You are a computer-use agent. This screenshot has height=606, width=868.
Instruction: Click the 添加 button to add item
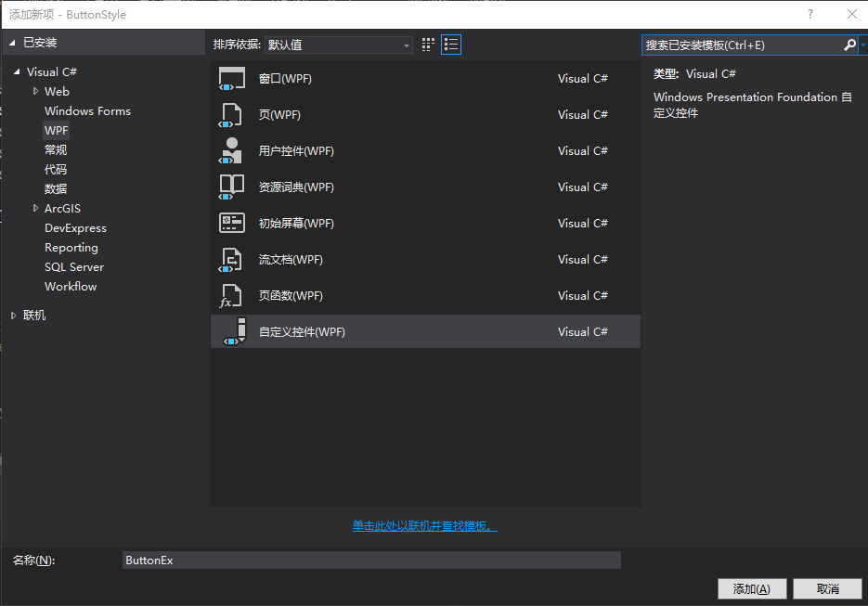click(751, 588)
